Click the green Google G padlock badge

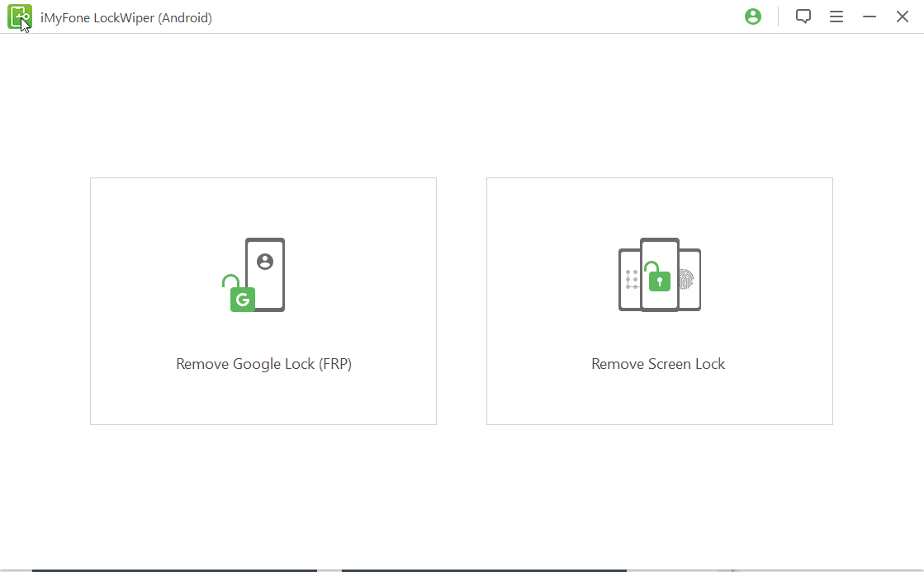click(242, 299)
